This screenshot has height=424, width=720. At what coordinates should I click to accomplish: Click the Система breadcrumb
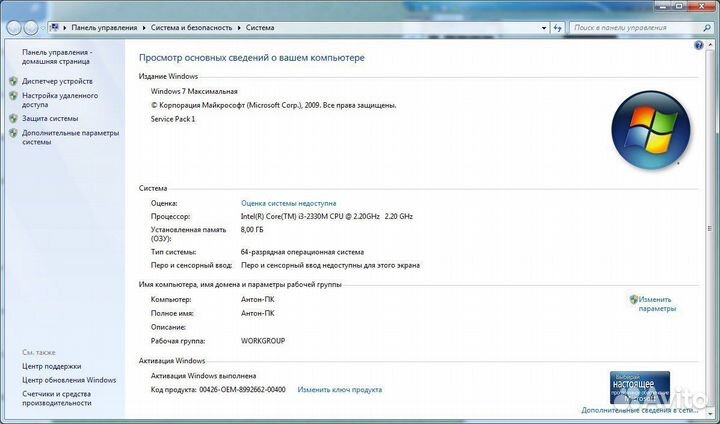click(x=260, y=28)
